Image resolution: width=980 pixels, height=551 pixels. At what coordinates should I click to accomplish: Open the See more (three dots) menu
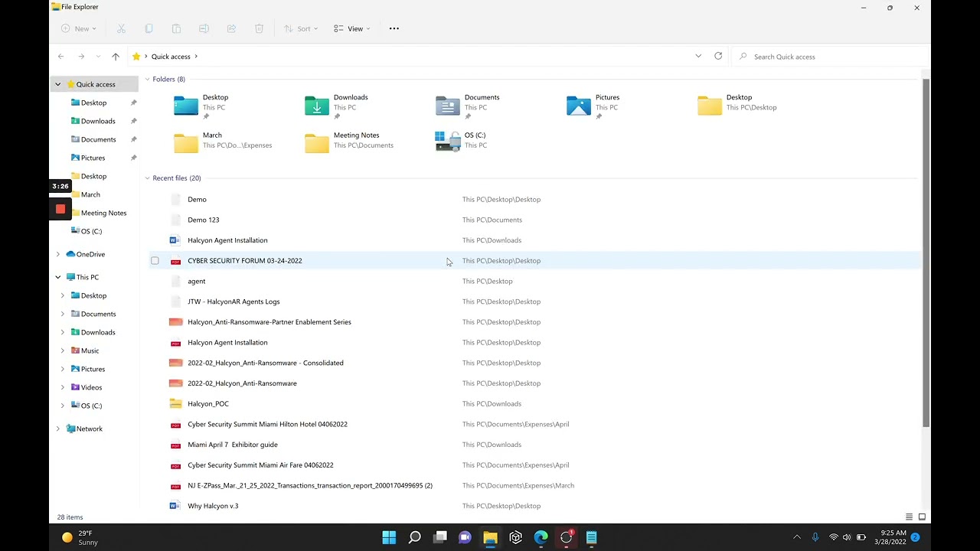tap(394, 28)
